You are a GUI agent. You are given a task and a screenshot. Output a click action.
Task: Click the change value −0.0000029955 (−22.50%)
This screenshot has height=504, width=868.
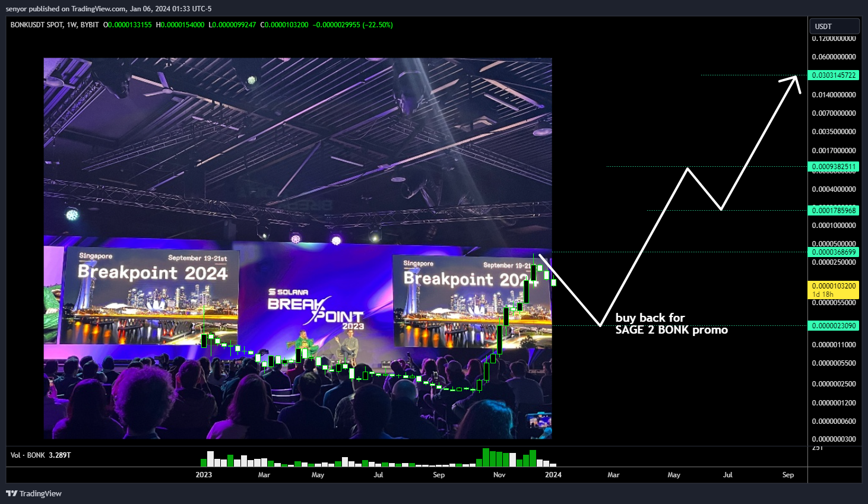pyautogui.click(x=353, y=25)
